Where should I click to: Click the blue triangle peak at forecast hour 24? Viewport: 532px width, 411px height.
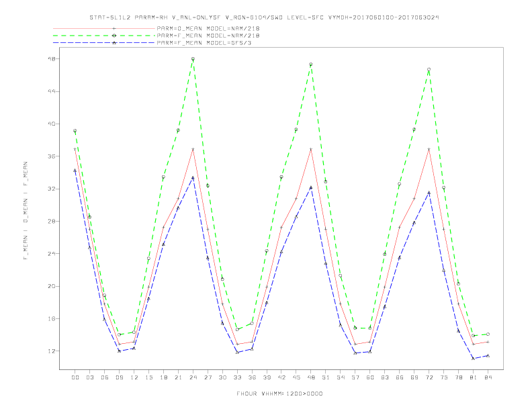[193, 178]
